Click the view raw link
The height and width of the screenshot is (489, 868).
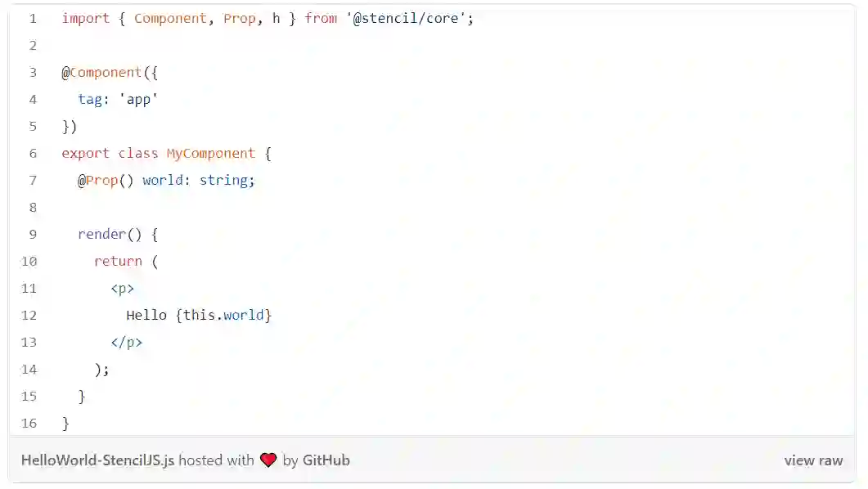pyautogui.click(x=812, y=460)
